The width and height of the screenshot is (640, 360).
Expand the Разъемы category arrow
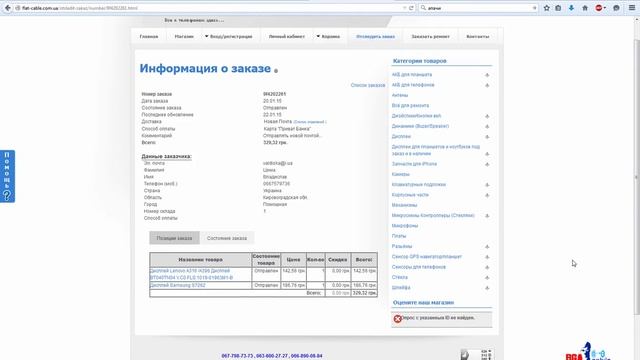[x=487, y=247]
